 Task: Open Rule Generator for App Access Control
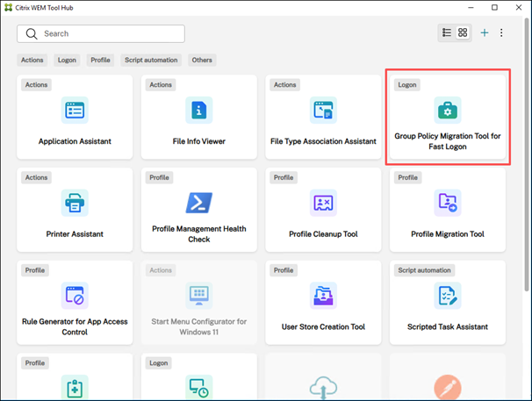click(75, 296)
